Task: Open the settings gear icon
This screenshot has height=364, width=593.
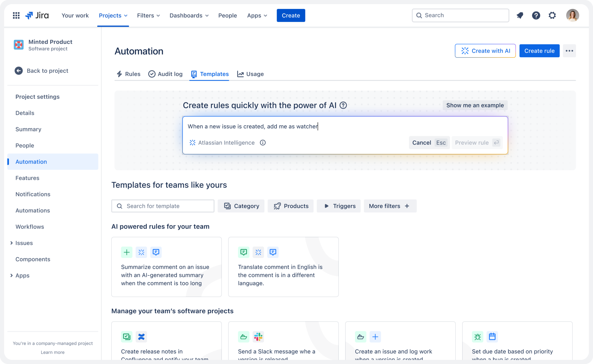Action: tap(552, 15)
